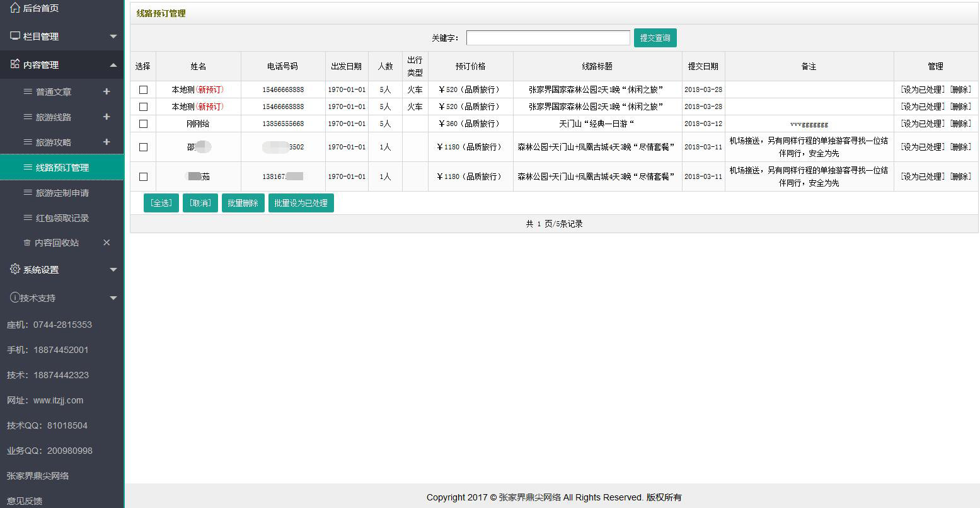Image resolution: width=980 pixels, height=508 pixels.
Task: Click 删除 for the second 本地测 row
Action: point(960,107)
